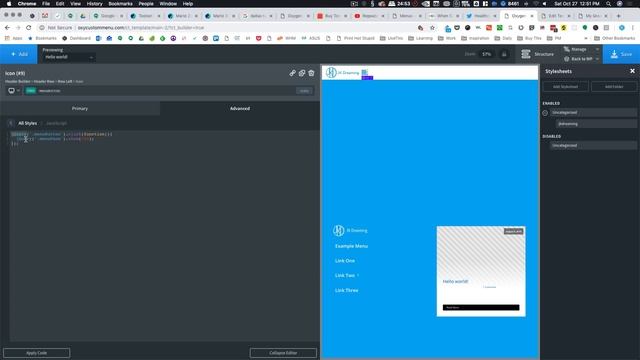Click Link Three in preview menu
This screenshot has height=360, width=640.
(347, 290)
